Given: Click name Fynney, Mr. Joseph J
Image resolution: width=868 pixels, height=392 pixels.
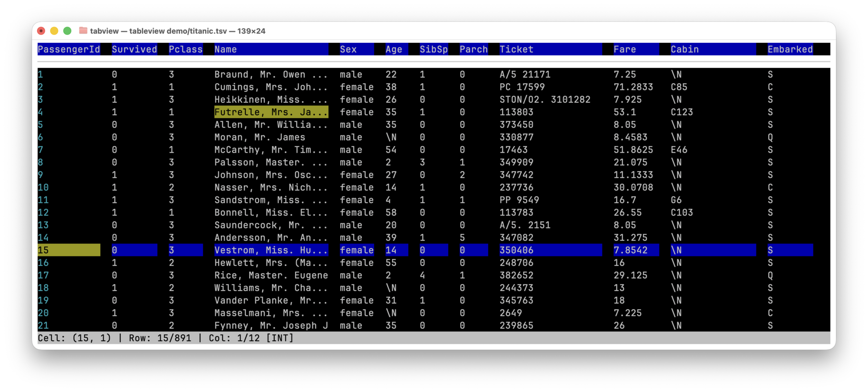Looking at the screenshot, I should click(271, 325).
